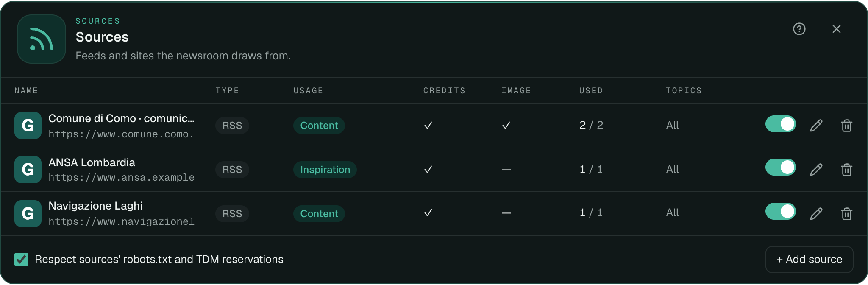The width and height of the screenshot is (868, 285).
Task: Click the Sources RSS feed icon
Action: 42,39
